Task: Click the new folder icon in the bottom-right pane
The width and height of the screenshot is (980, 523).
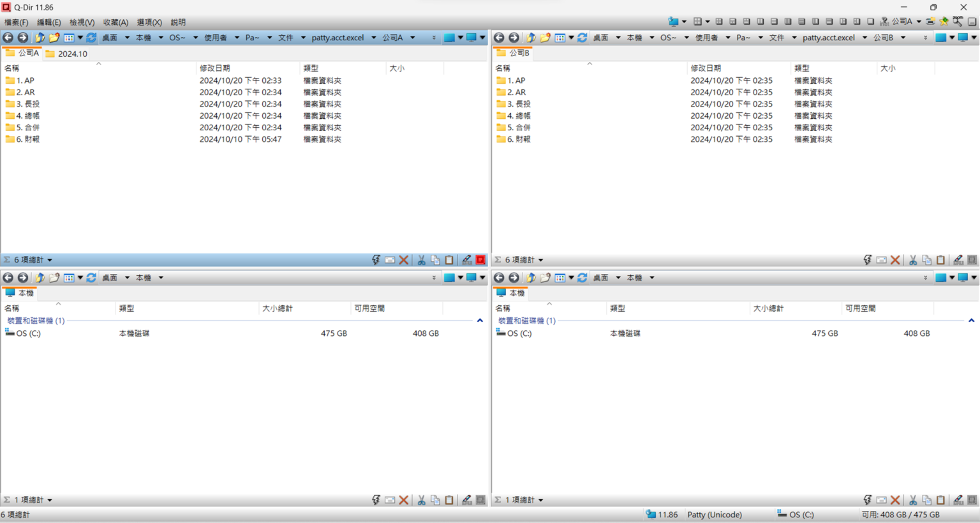Action: [x=546, y=278]
